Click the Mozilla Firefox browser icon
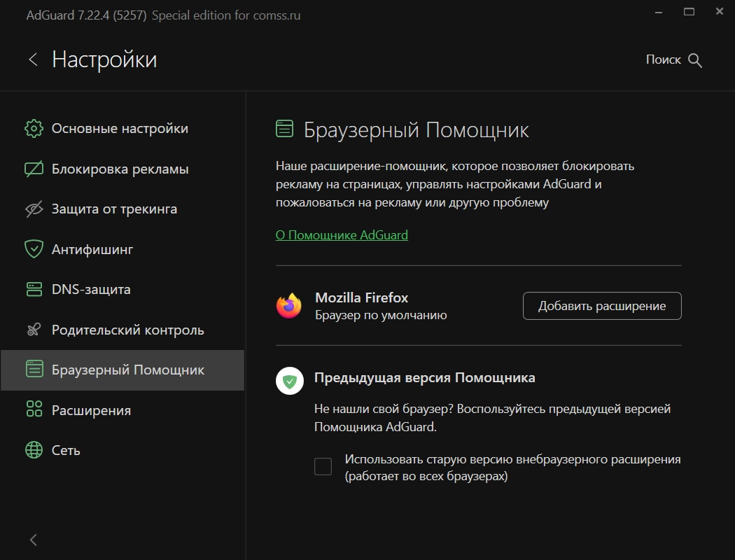This screenshot has width=735, height=560. (289, 306)
